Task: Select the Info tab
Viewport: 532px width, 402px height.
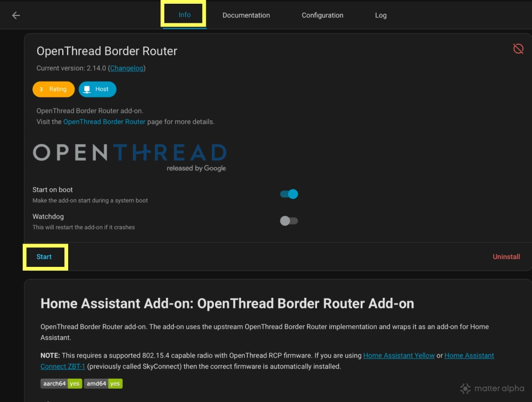Action: pos(184,15)
